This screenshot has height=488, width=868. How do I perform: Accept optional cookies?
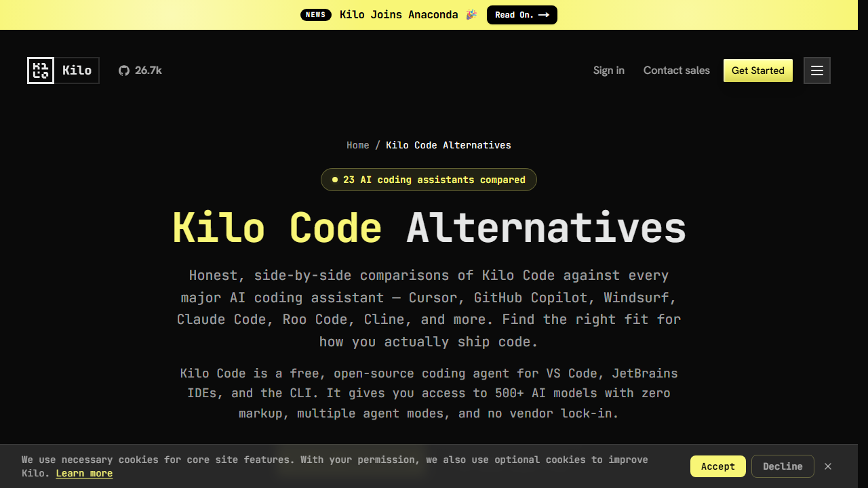point(718,466)
